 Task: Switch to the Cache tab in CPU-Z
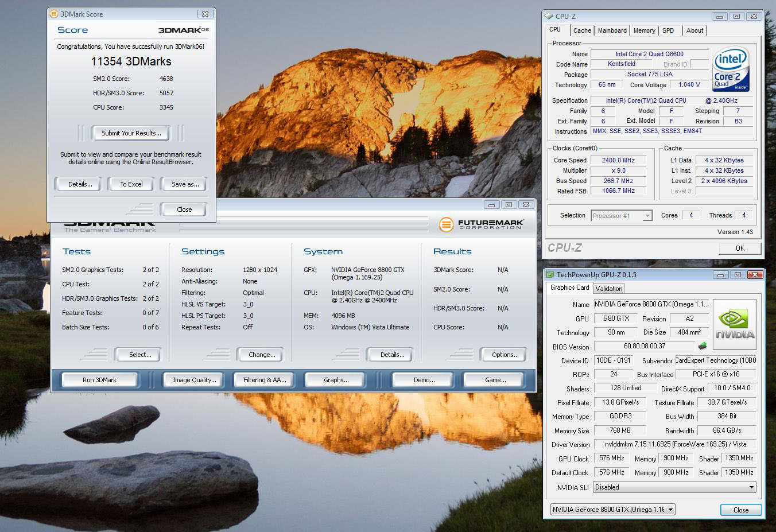[x=581, y=30]
